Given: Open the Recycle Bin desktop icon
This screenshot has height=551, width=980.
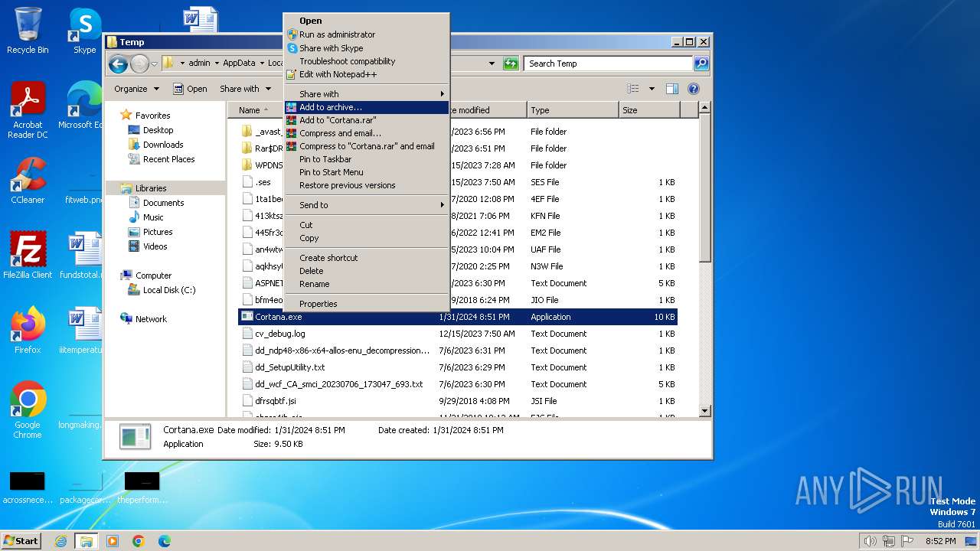Looking at the screenshot, I should (28, 31).
